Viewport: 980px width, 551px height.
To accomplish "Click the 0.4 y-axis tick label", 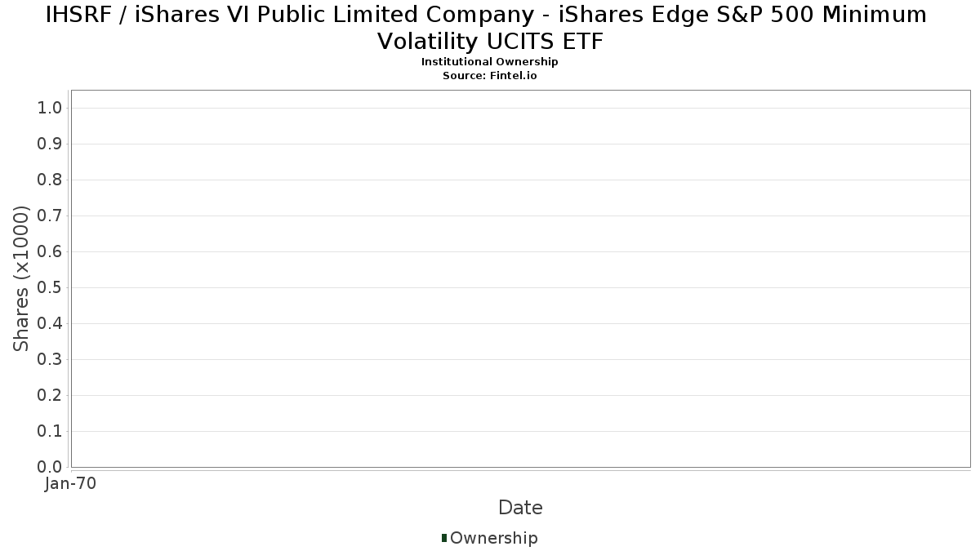I will (51, 324).
